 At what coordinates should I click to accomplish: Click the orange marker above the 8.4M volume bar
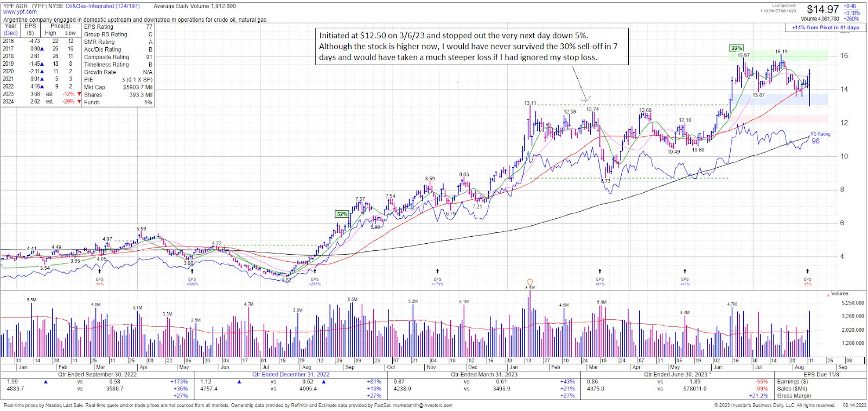coord(530,282)
